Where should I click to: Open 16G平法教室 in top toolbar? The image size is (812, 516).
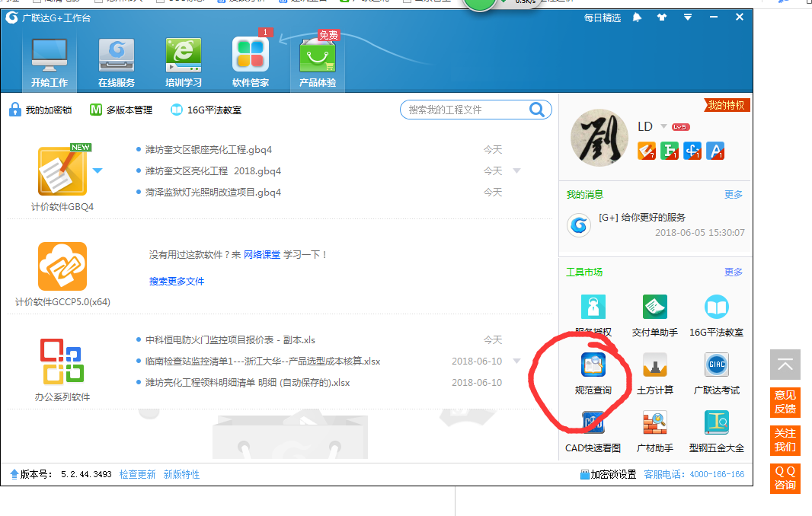pos(206,110)
